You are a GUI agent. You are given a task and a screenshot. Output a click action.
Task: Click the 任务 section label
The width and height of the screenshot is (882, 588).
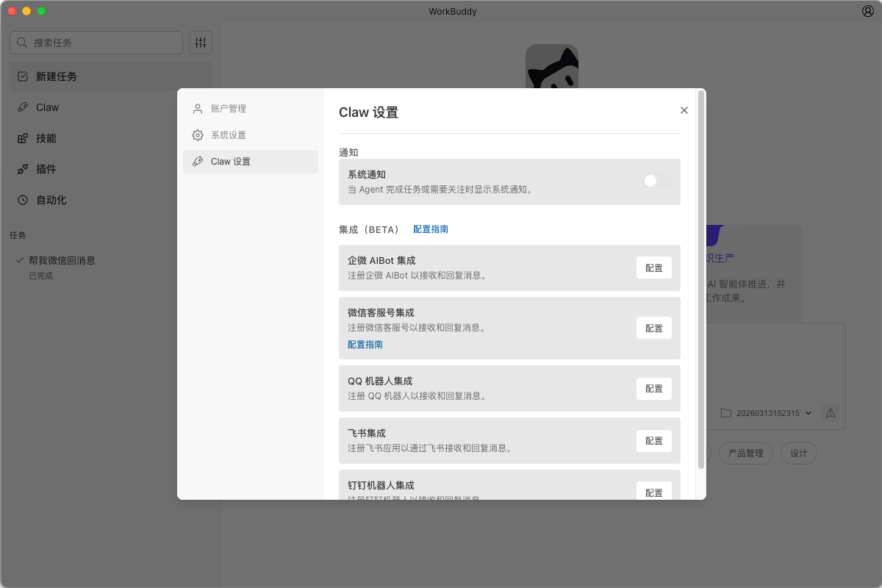point(18,235)
